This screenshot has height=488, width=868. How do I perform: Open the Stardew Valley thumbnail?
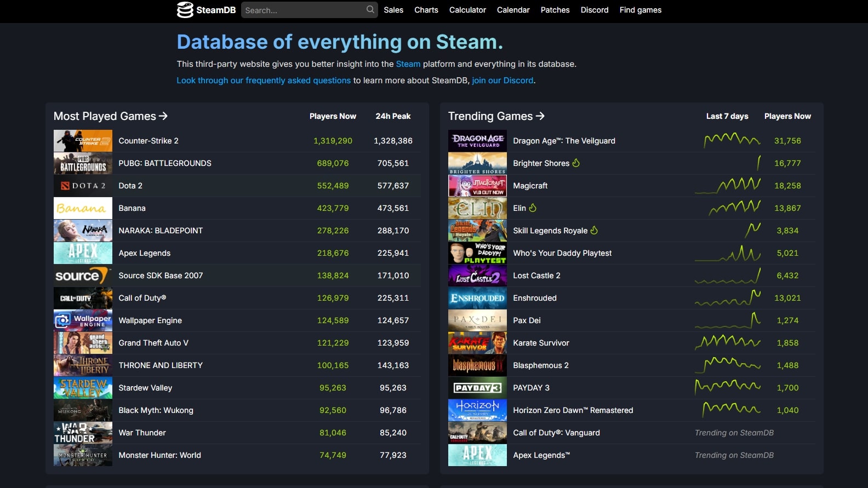tap(83, 388)
